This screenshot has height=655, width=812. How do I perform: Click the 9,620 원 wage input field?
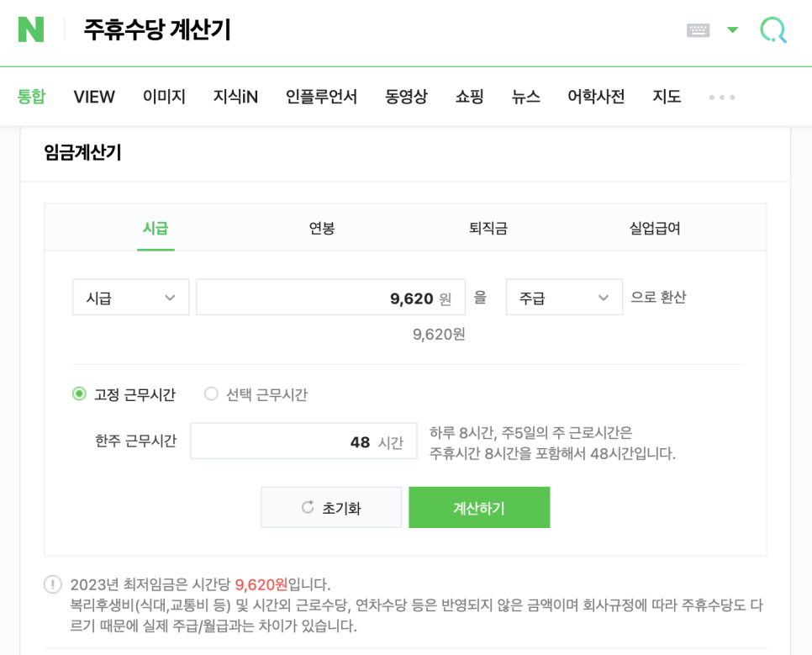point(330,298)
